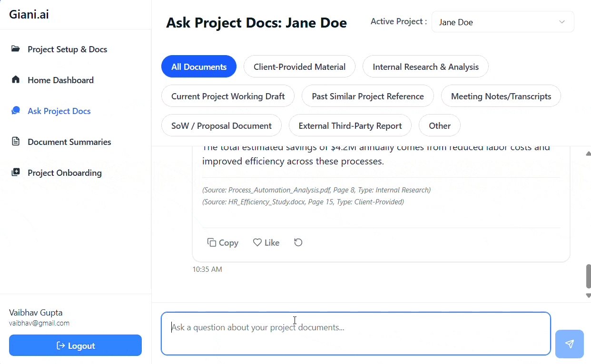
Task: Open Document Summaries from the sidebar
Action: click(x=69, y=142)
